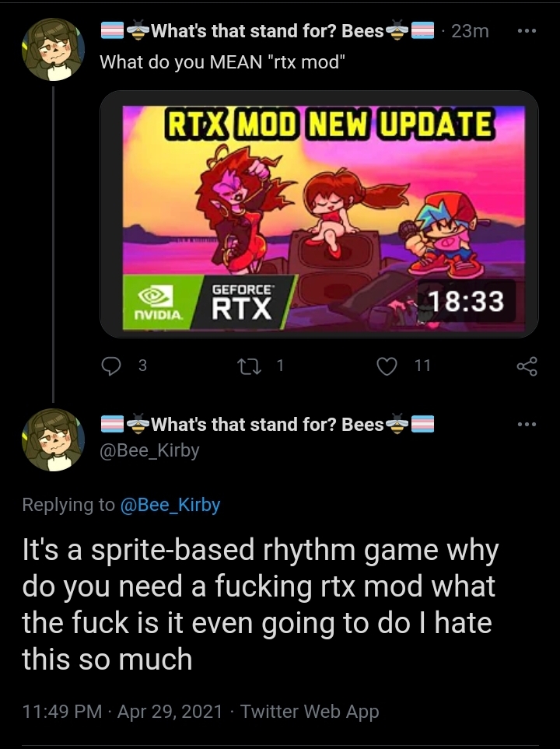The image size is (560, 749).
Task: Retweet the first tweet with 1 retweet
Action: point(249,366)
